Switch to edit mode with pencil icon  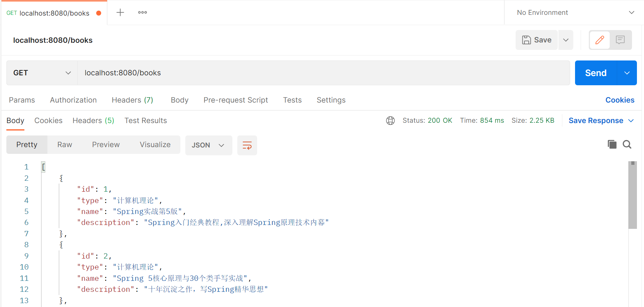tap(599, 40)
